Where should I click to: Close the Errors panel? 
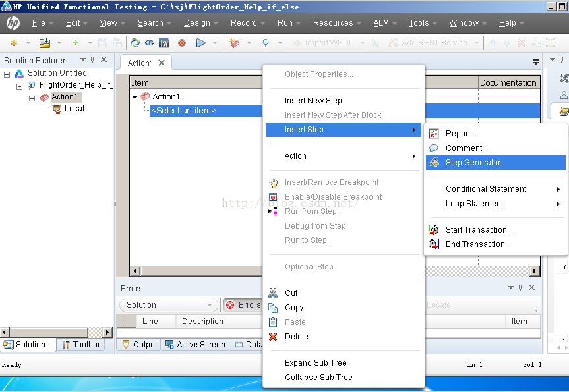[531, 287]
